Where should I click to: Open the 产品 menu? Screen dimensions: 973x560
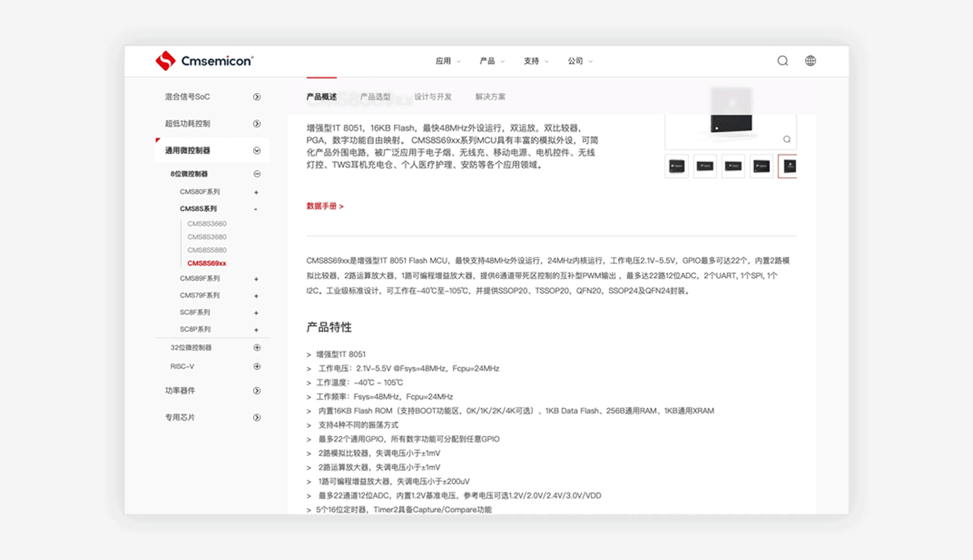click(x=492, y=61)
